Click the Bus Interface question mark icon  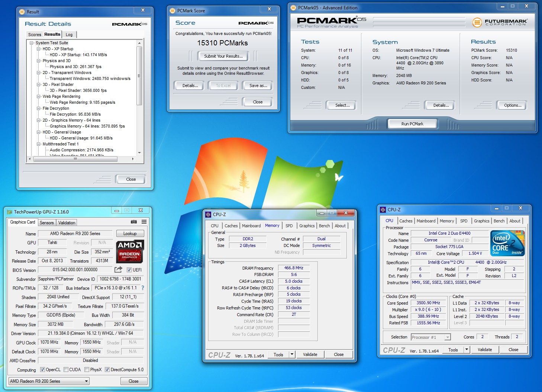(x=143, y=288)
